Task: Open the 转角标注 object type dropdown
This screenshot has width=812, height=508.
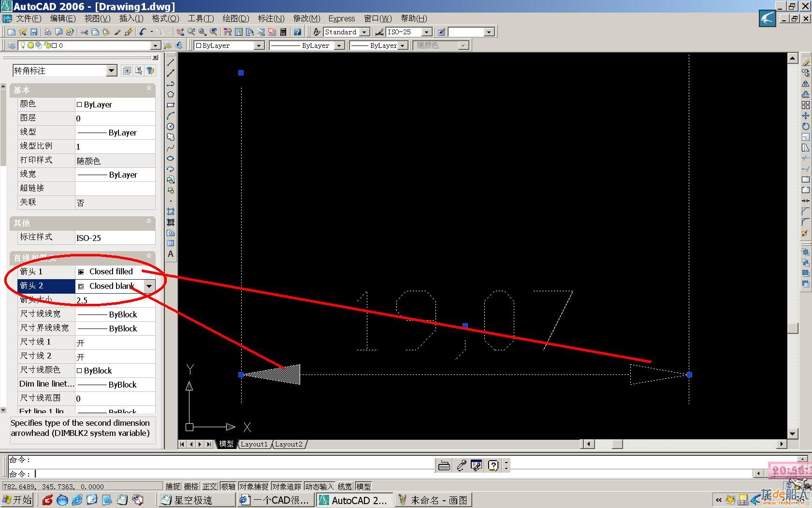Action: [x=111, y=71]
